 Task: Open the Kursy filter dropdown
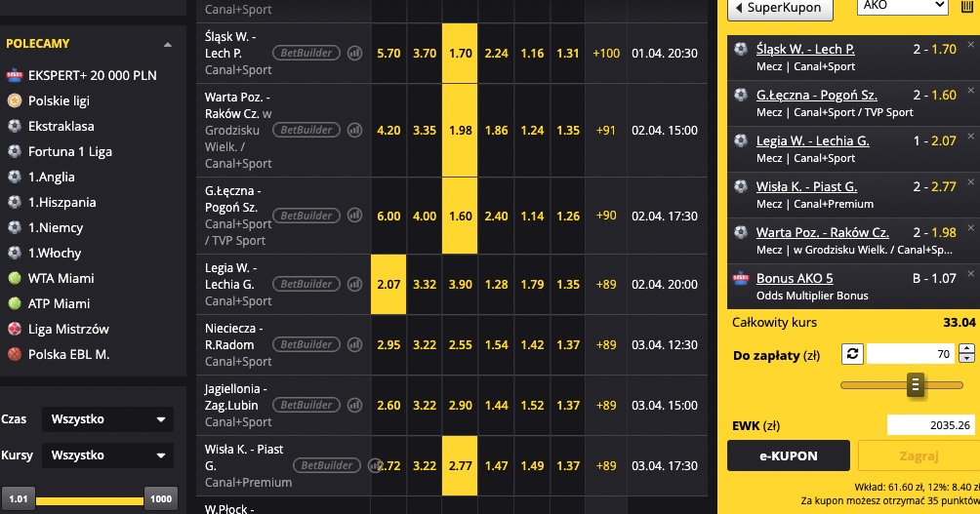(107, 455)
